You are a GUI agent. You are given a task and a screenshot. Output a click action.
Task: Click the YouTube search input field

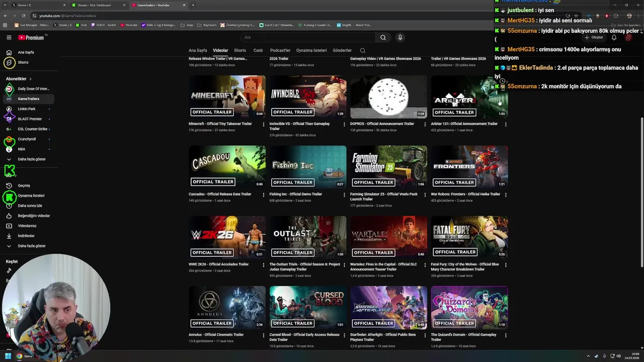tap(307, 37)
